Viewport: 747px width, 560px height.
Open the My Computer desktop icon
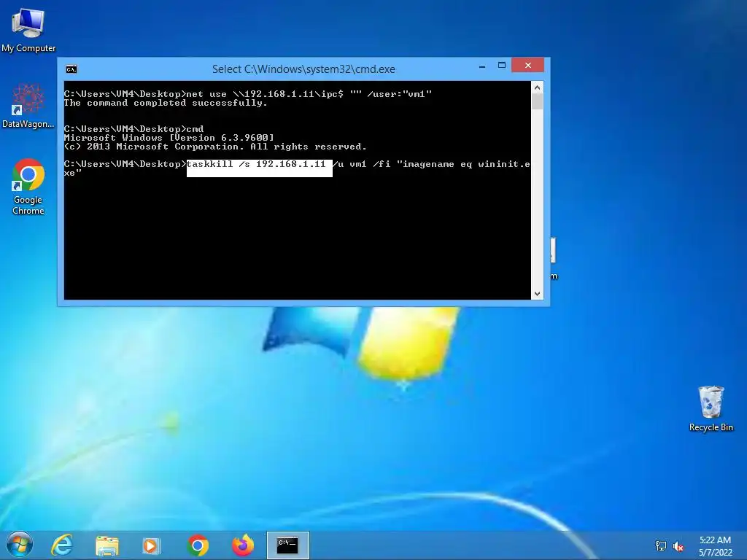click(28, 29)
